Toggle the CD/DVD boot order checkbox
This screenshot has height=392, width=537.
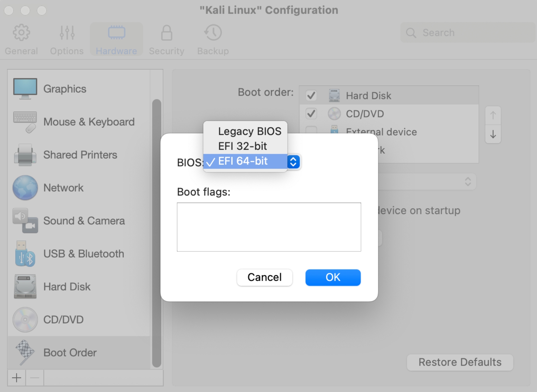[311, 114]
